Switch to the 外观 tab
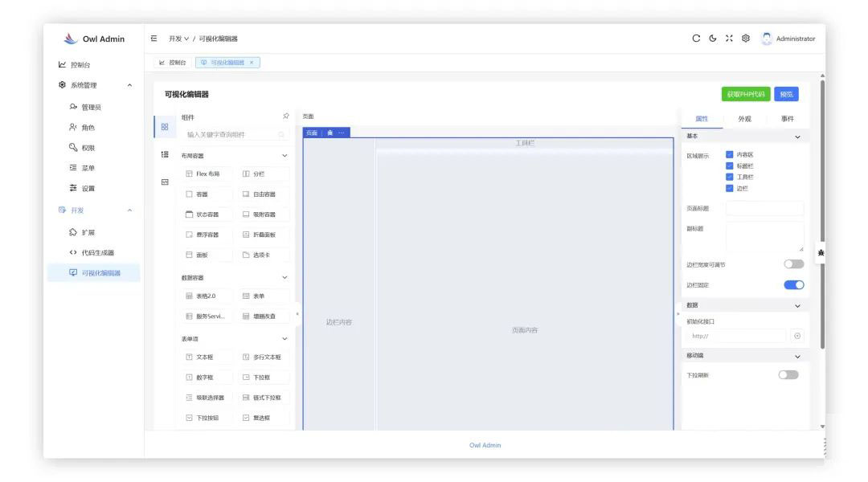Image resolution: width=868 pixels, height=482 pixels. point(744,119)
